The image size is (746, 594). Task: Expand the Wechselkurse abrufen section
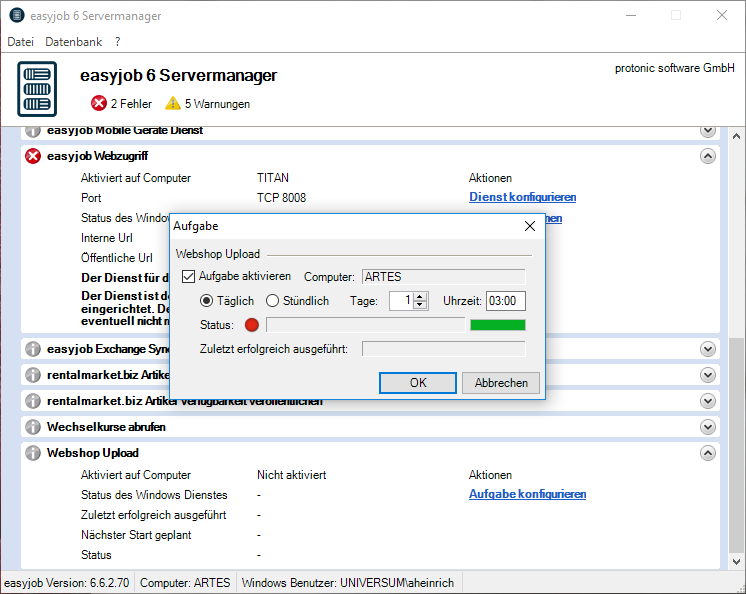[708, 427]
